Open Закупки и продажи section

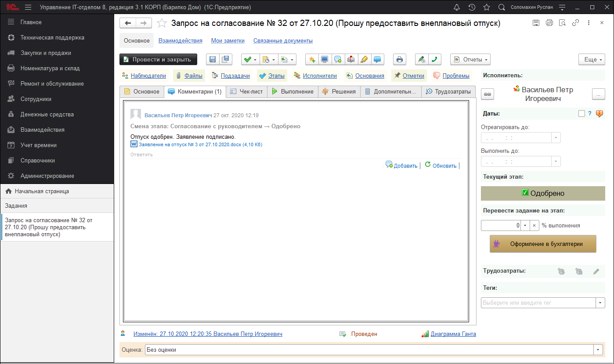[46, 53]
